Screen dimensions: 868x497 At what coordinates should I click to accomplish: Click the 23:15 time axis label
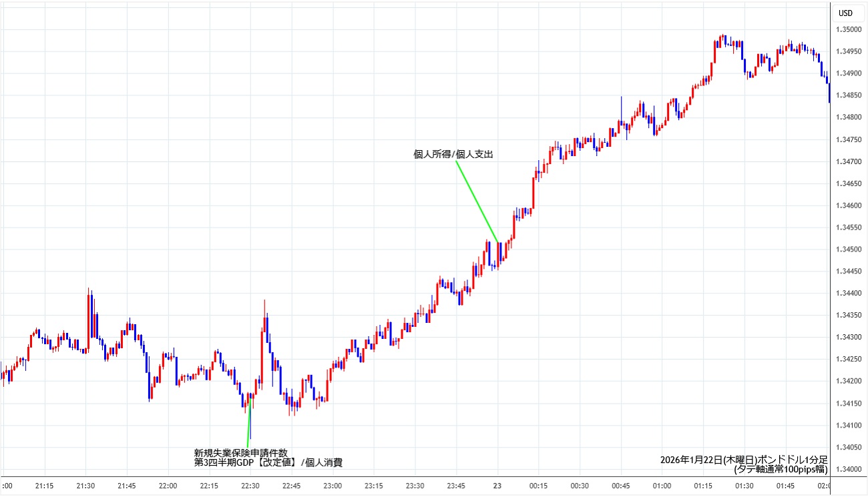[374, 486]
